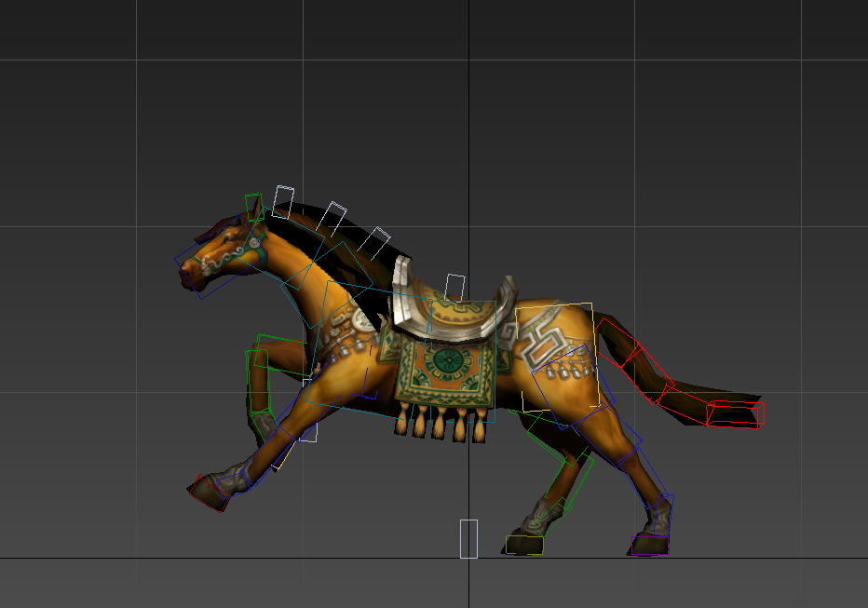Viewport: 868px width, 608px height.
Task: Select the white bone box above the saddle
Action: [454, 287]
